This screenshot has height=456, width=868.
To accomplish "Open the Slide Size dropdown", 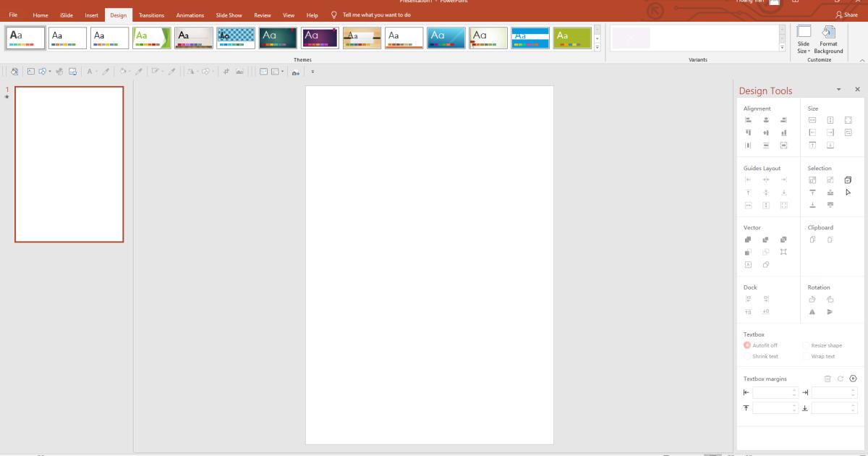I will coord(803,41).
